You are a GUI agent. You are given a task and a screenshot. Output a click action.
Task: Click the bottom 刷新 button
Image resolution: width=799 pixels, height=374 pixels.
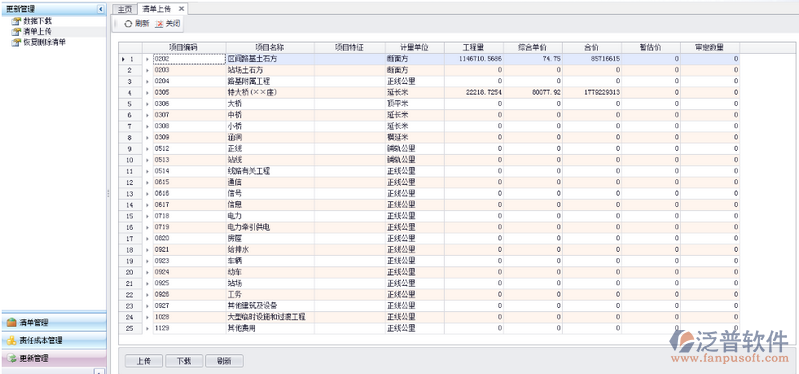click(224, 361)
